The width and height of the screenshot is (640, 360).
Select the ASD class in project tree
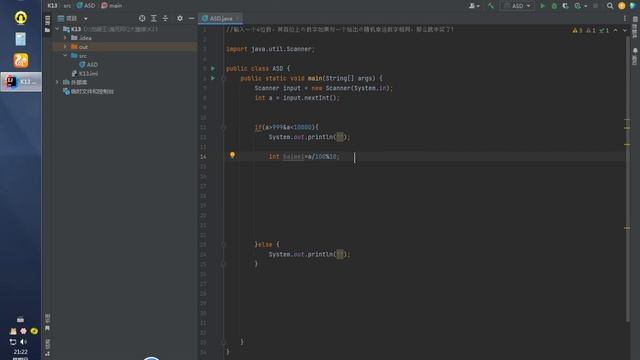89,64
